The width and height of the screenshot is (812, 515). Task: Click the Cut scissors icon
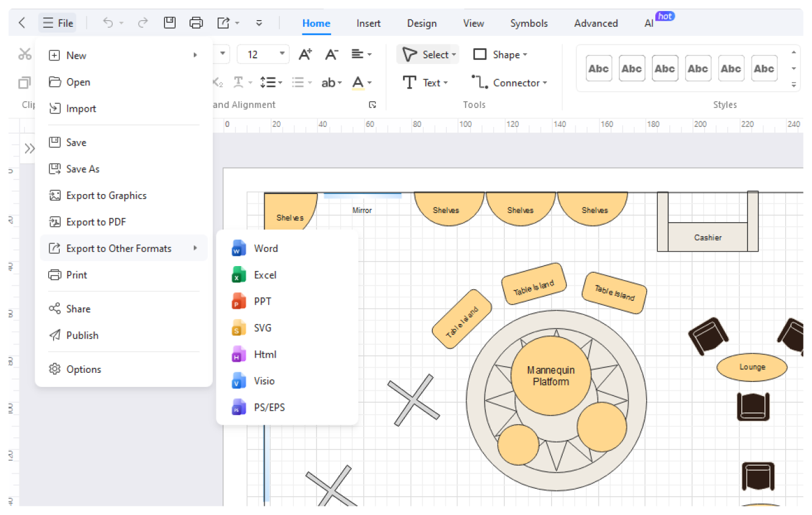coord(24,54)
